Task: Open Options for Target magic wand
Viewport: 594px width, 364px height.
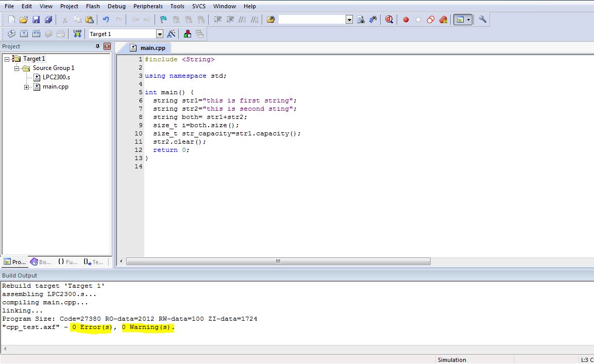Action: tap(172, 34)
